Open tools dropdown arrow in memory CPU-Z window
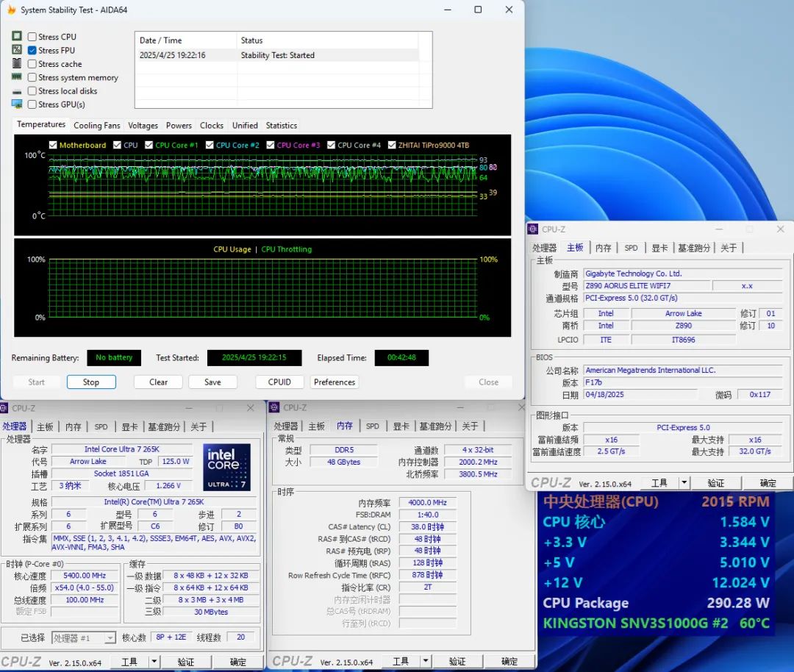The height and width of the screenshot is (672, 794). point(426,661)
